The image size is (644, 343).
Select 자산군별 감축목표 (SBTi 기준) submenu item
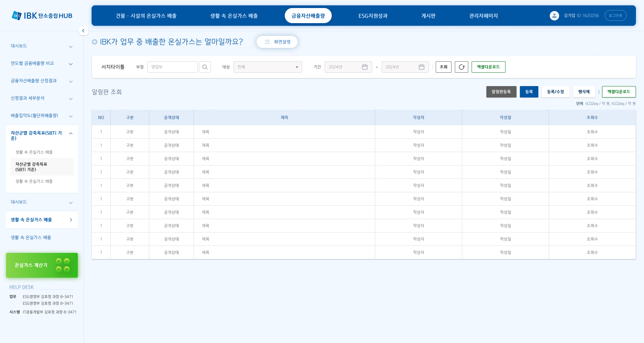(42, 167)
